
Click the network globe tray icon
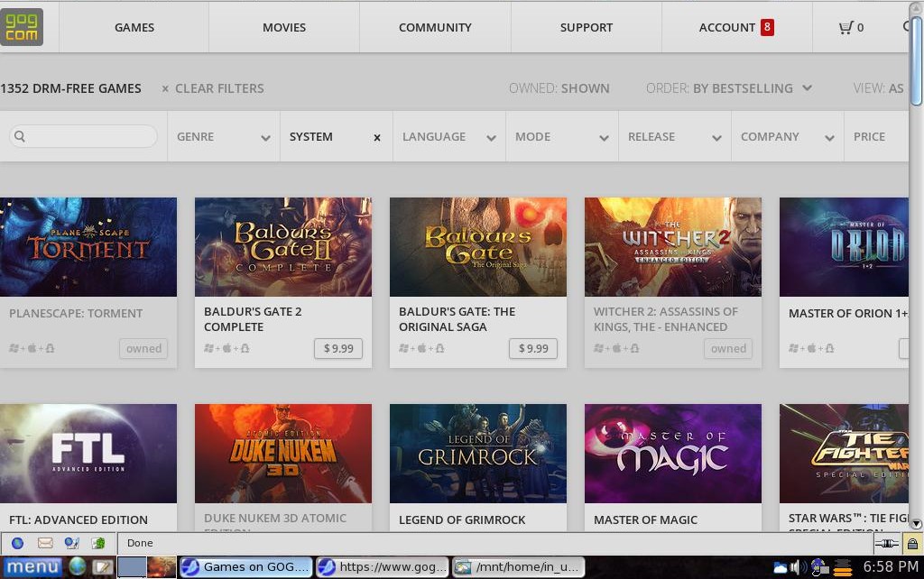point(819,567)
